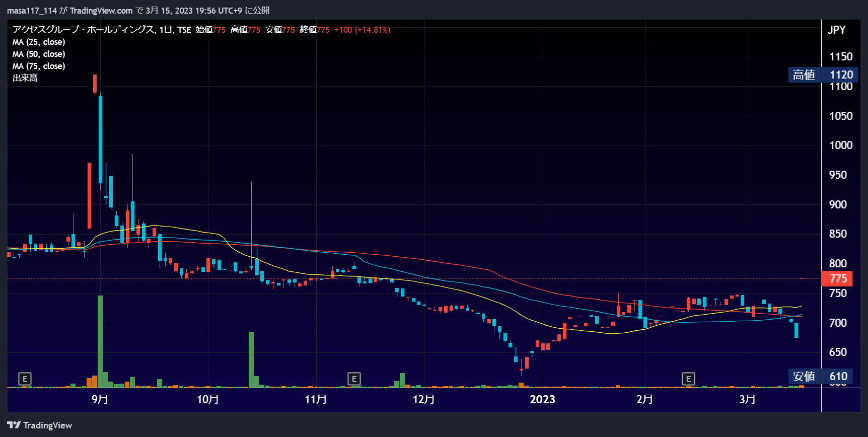Click the 12月 label on the time axis

tap(423, 399)
